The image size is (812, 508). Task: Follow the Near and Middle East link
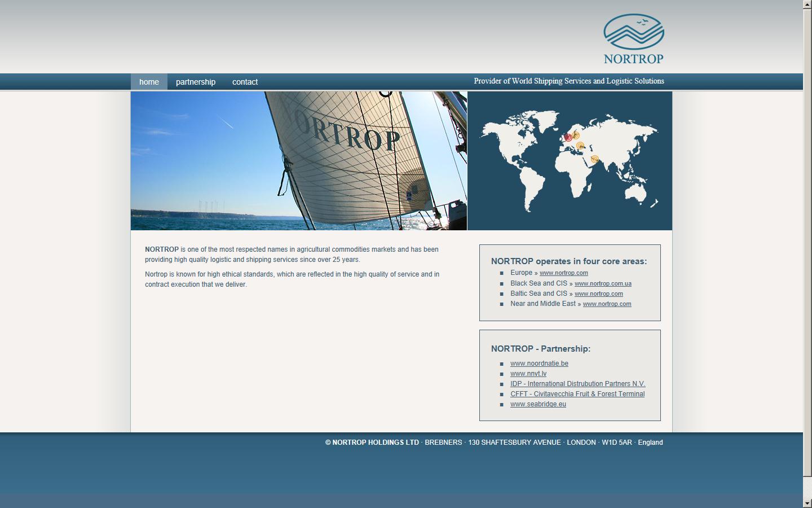[x=607, y=304]
